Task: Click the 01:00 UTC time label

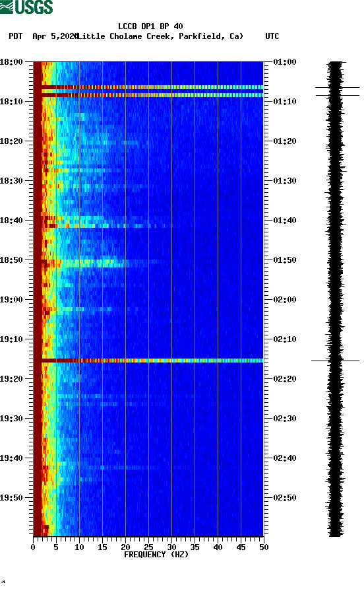Action: 285,61
